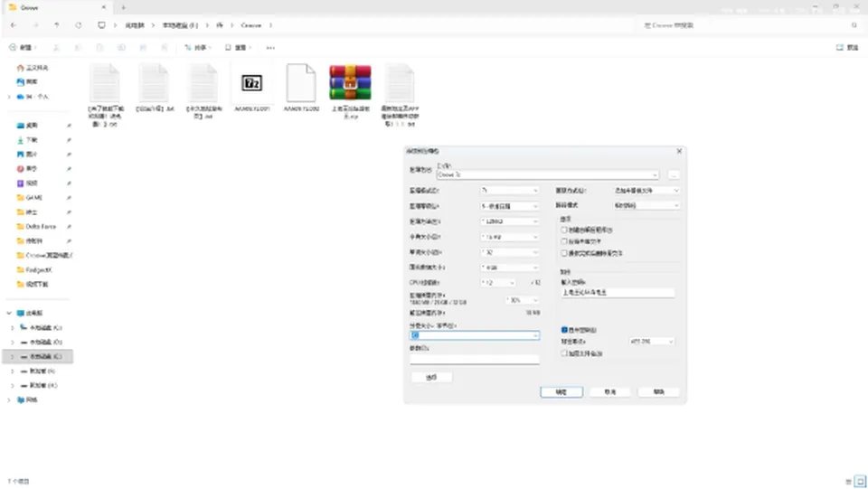Click the browse '...' button beside archive name
Screen dimensions: 868x489
(x=673, y=174)
